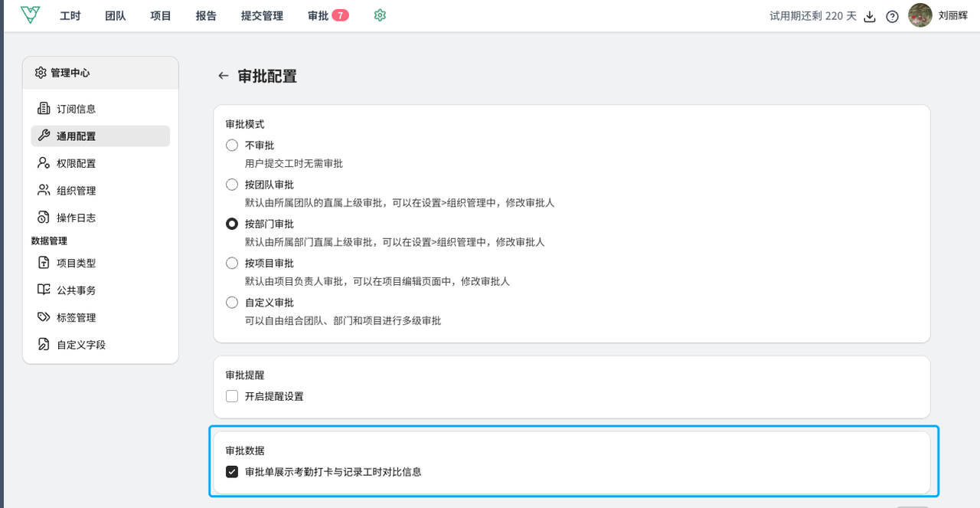Image resolution: width=980 pixels, height=508 pixels.
Task: Click the app logo in top-left corner
Action: (x=30, y=15)
